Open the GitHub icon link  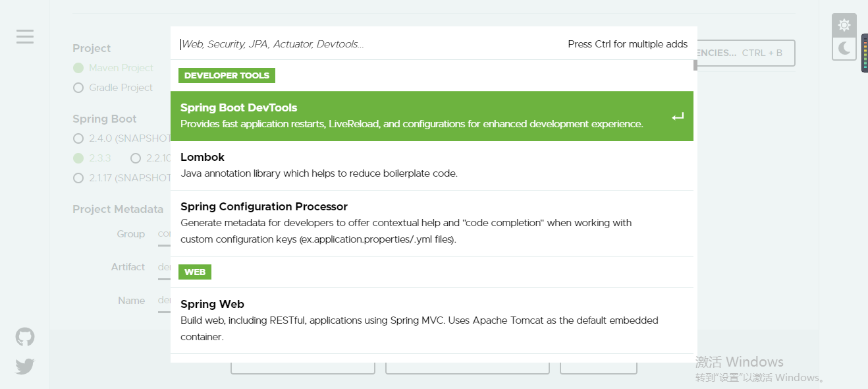[25, 337]
